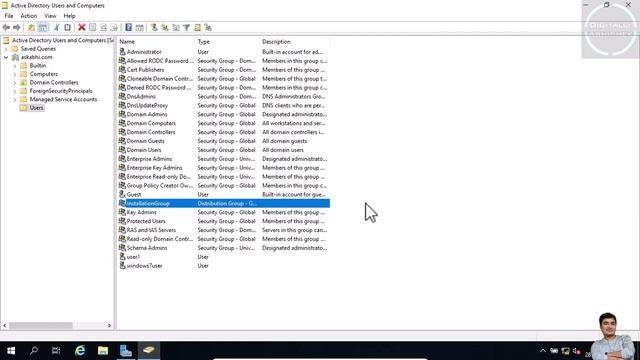Click the Refresh toolbar icon

click(103, 27)
